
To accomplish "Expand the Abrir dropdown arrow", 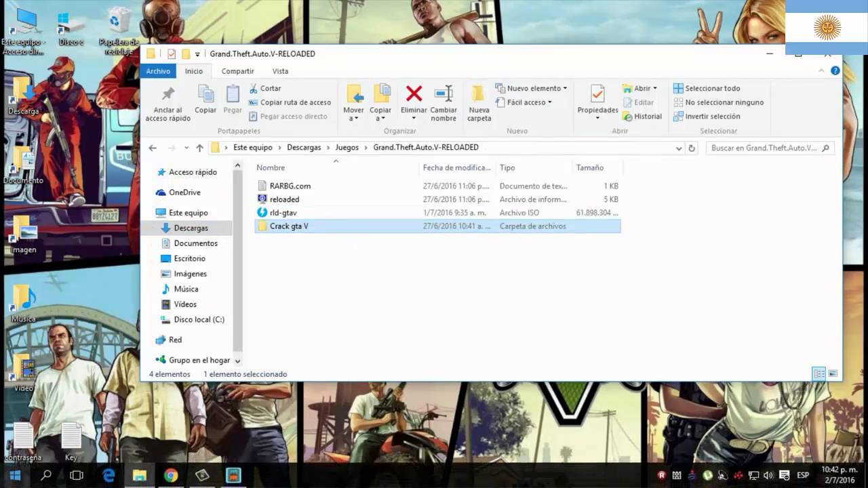I will coord(655,88).
